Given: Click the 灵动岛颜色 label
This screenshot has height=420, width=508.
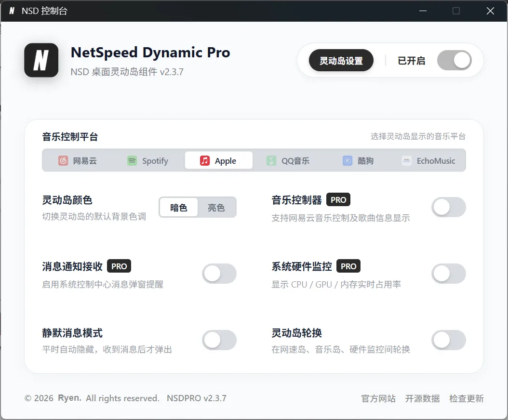Looking at the screenshot, I should (x=67, y=200).
